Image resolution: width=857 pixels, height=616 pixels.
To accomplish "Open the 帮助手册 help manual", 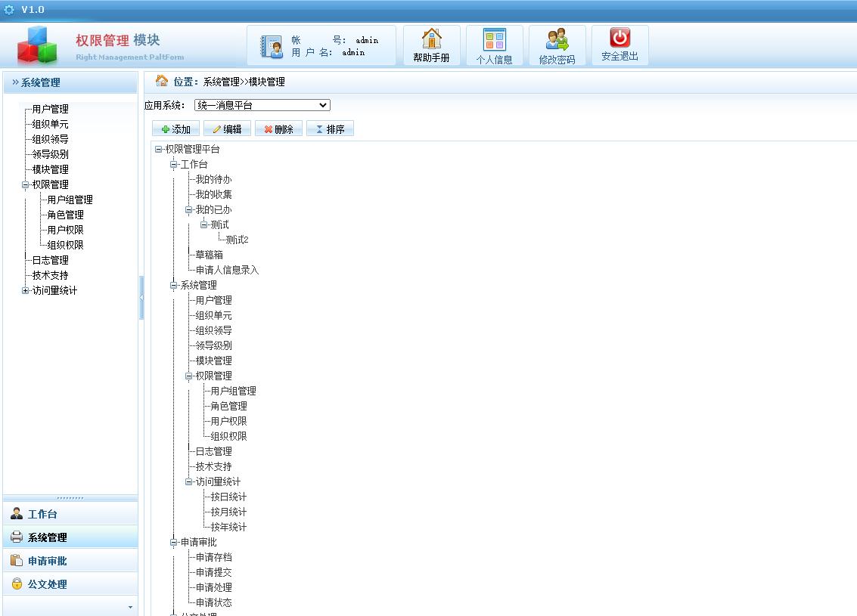I will 430,45.
